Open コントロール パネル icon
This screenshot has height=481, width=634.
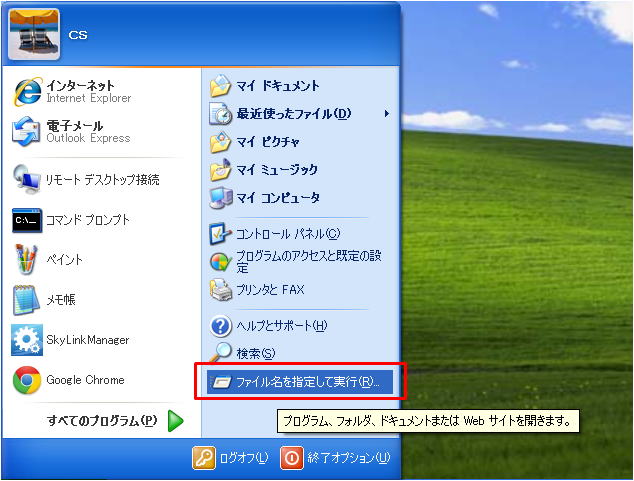(x=220, y=234)
